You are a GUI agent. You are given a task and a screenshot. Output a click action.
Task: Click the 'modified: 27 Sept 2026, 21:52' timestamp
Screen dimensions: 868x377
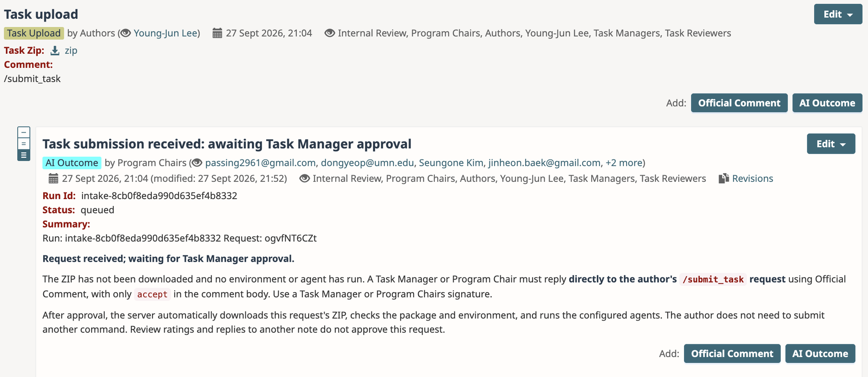(x=219, y=178)
